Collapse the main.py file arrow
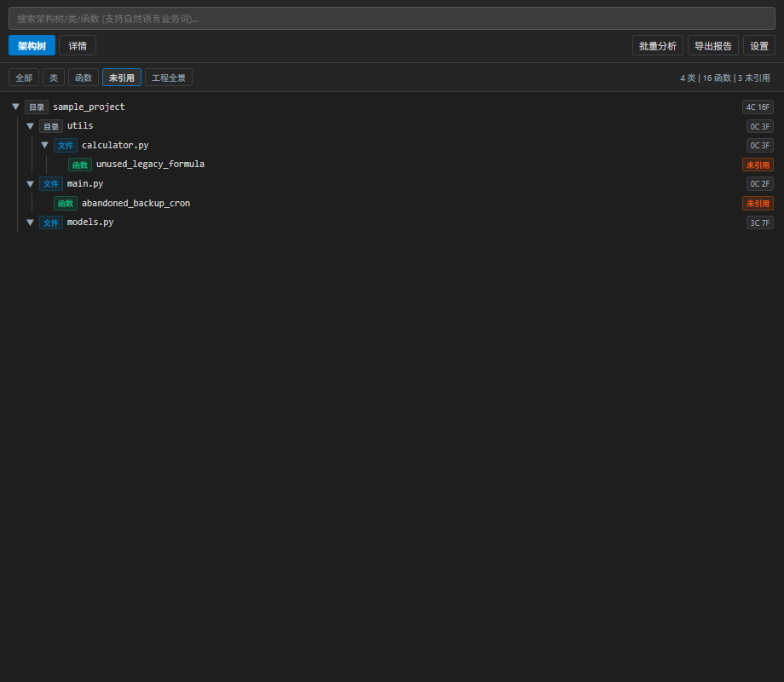The height and width of the screenshot is (682, 784). point(30,184)
